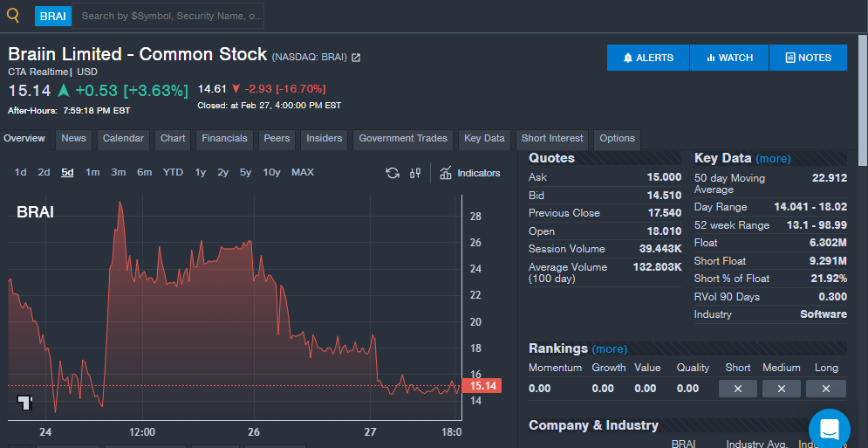
Task: Click the 50 day Moving Average value 22.912
Action: pos(830,178)
